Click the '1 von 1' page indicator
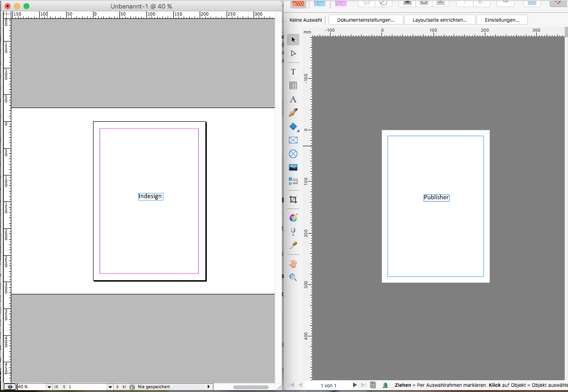 click(329, 385)
